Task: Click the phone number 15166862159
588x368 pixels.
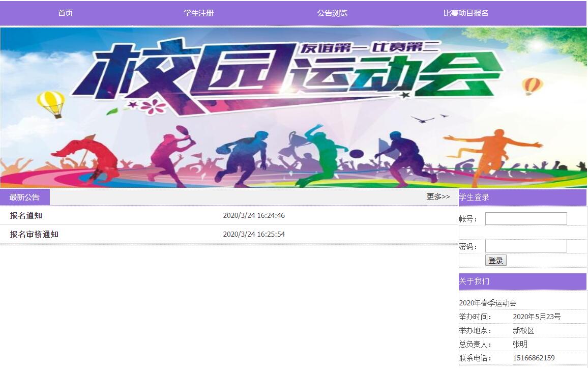Action: (534, 358)
